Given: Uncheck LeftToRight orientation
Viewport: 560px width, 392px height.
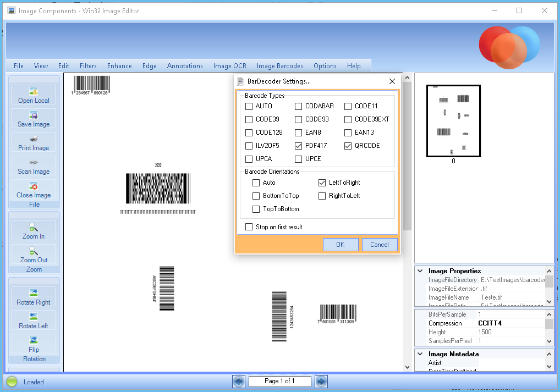Looking at the screenshot, I should point(322,183).
